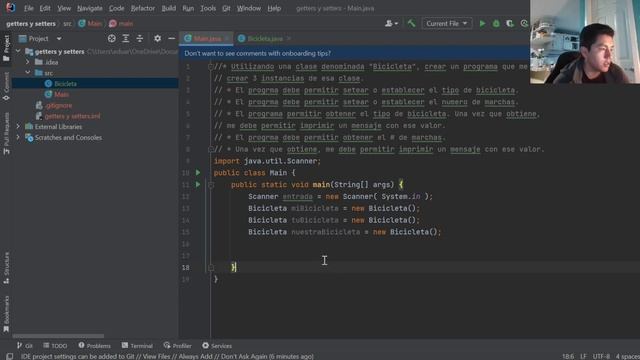Switch to the Main.java editor tab
The image size is (640, 360).
[x=207, y=38]
